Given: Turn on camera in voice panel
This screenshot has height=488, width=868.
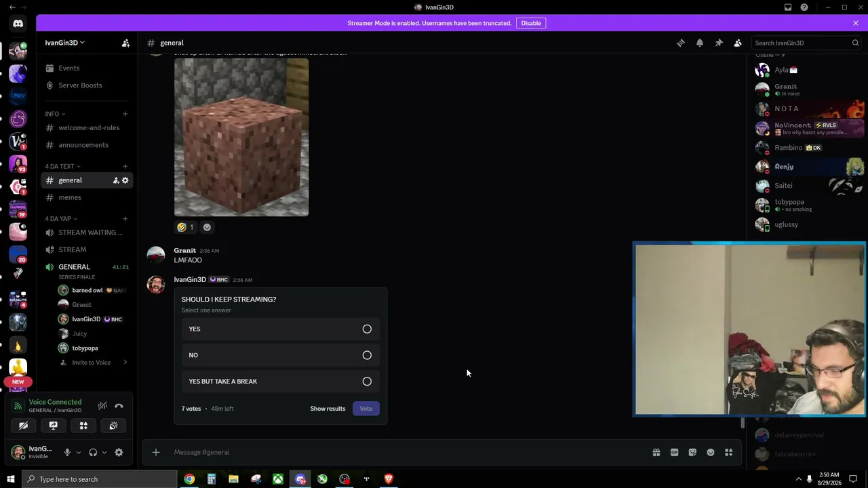Looking at the screenshot, I should [x=23, y=426].
